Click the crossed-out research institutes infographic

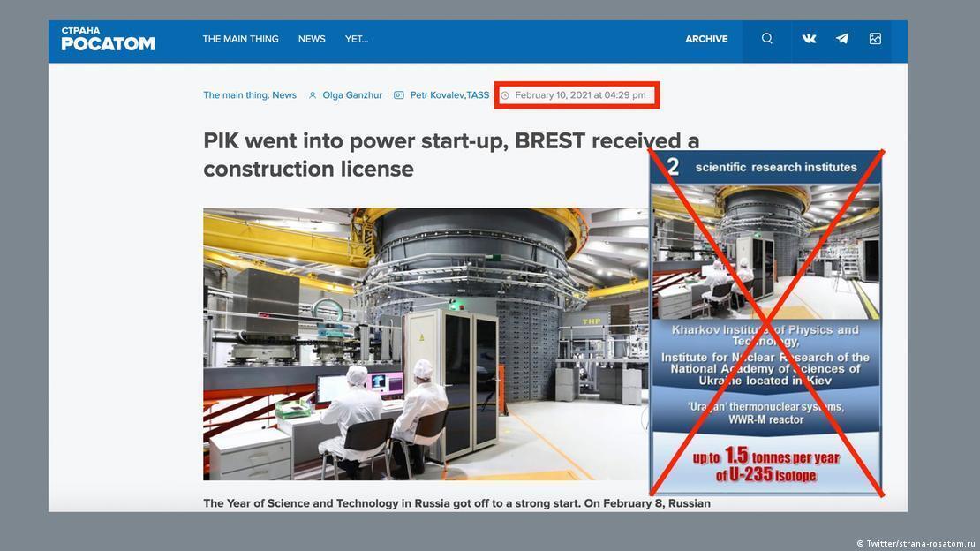click(x=765, y=322)
